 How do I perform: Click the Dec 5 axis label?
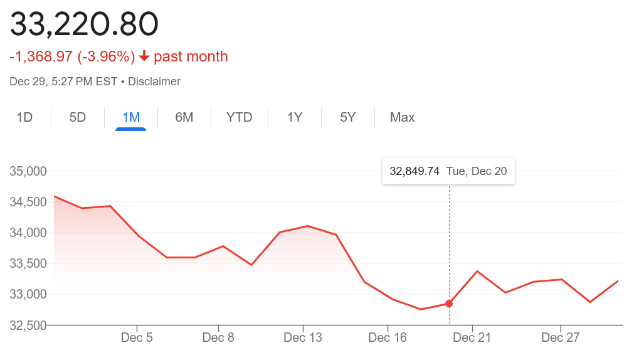pyautogui.click(x=137, y=337)
